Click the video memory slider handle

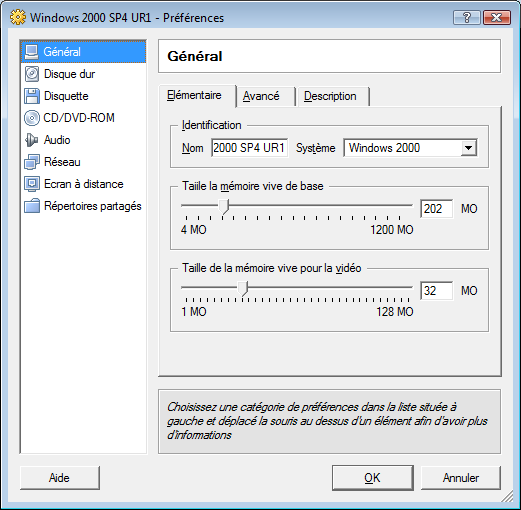(x=243, y=288)
